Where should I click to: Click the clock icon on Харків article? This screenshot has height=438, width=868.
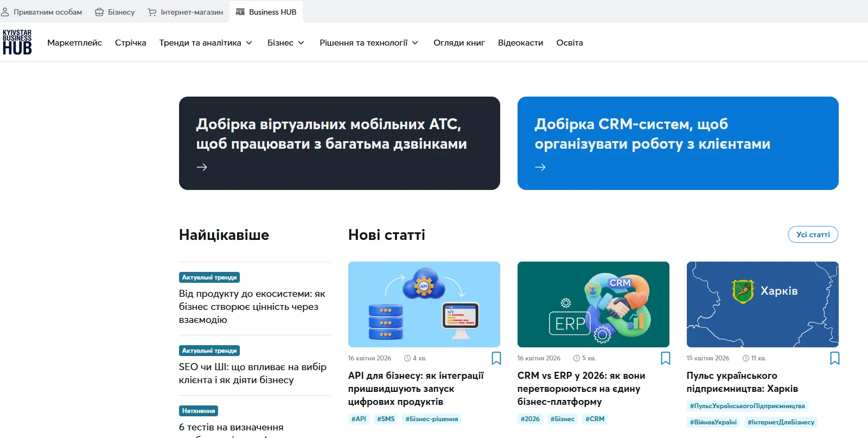746,358
